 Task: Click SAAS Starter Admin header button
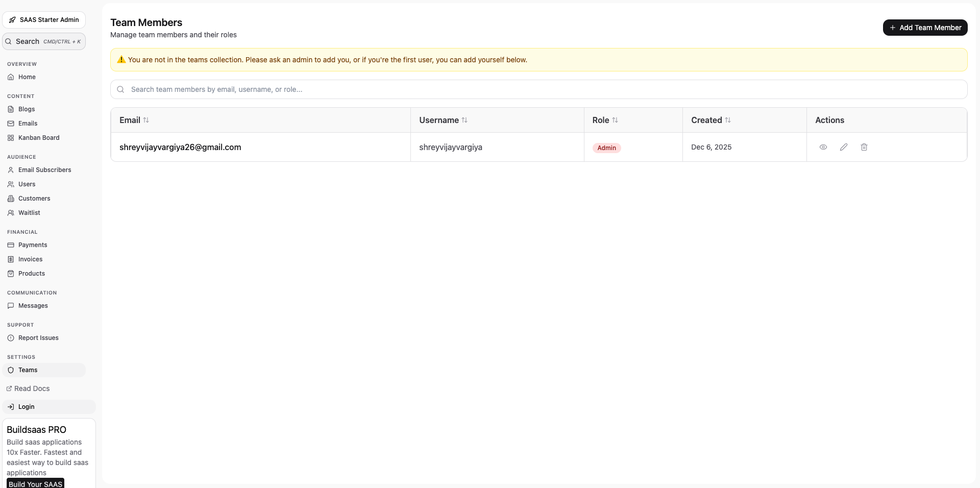point(44,20)
